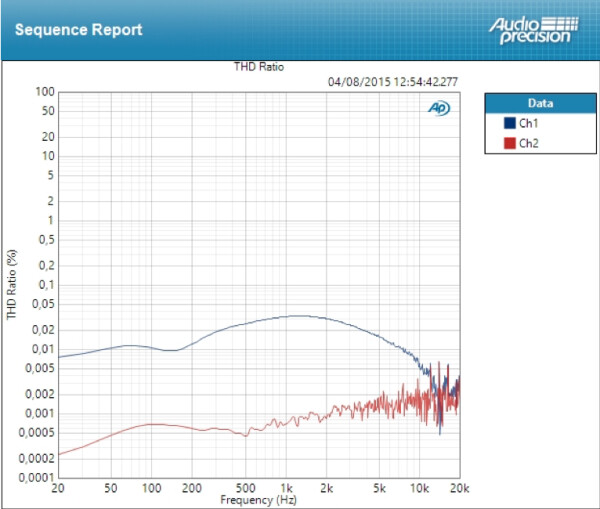Viewport: 600px width, 509px height.
Task: Click the 500 label on frequency axis
Action: [243, 488]
